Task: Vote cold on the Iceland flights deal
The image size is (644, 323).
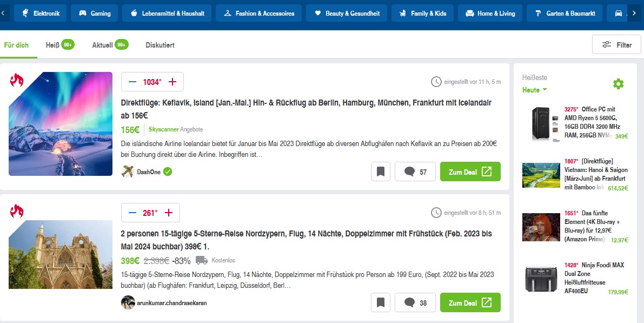Action: (x=132, y=82)
